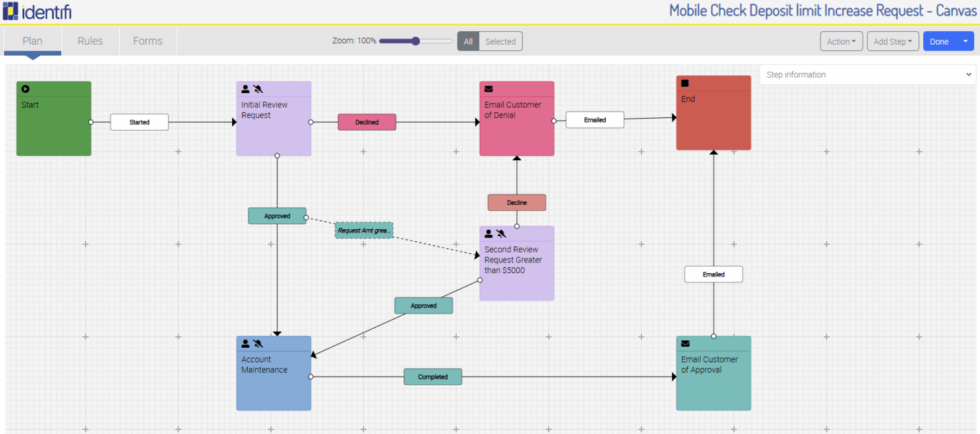
Task: Click the stop square icon on the End step
Action: point(685,83)
